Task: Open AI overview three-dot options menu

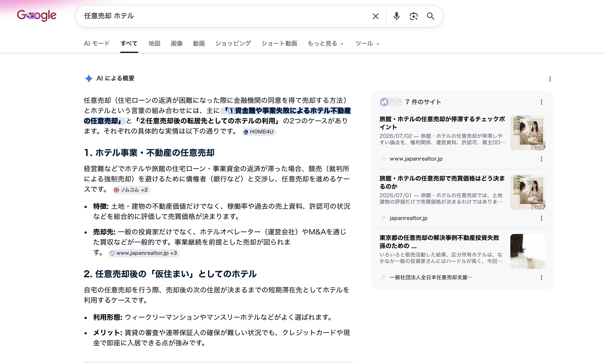Action: [x=550, y=79]
